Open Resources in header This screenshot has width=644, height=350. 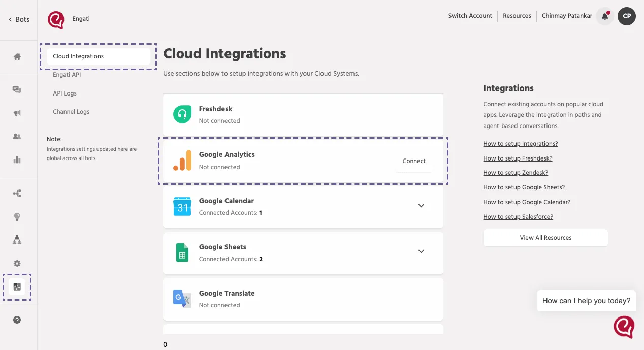click(x=517, y=16)
